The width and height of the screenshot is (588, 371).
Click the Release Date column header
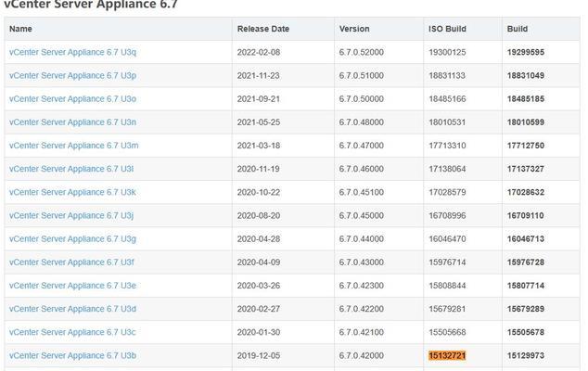(x=263, y=29)
